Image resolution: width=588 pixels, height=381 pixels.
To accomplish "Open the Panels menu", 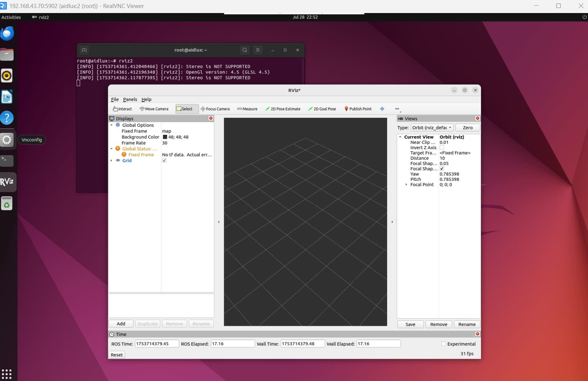I will pyautogui.click(x=130, y=99).
